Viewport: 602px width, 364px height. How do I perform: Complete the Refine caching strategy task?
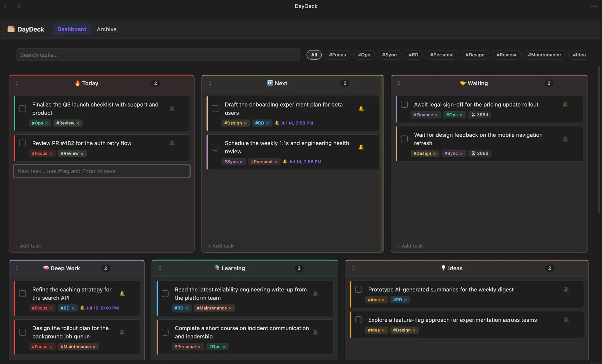pos(22,293)
